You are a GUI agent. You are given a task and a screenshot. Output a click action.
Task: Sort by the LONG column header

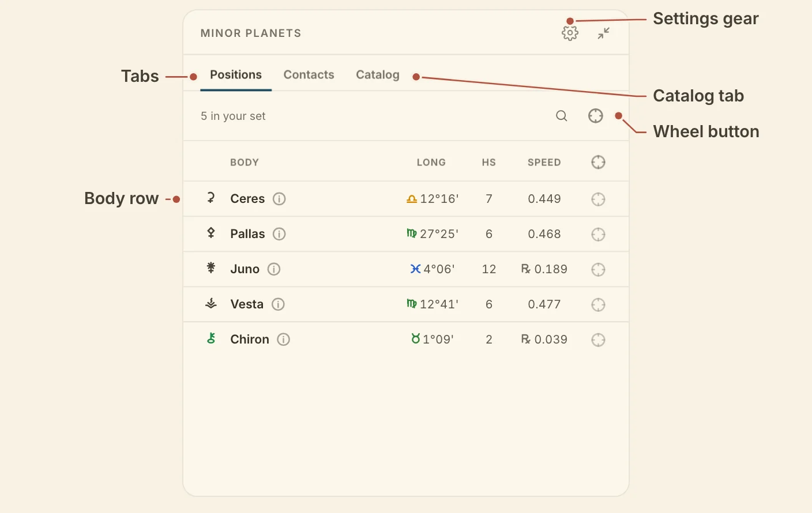coord(431,163)
